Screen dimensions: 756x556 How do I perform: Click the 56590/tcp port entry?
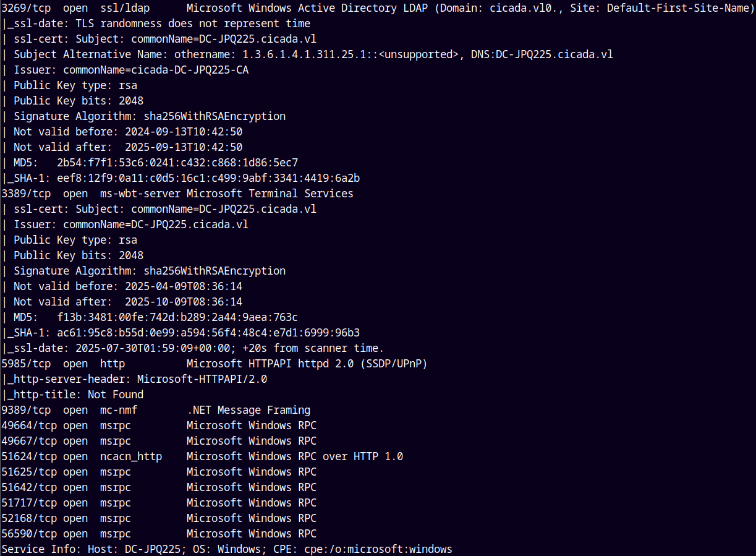[x=29, y=534]
